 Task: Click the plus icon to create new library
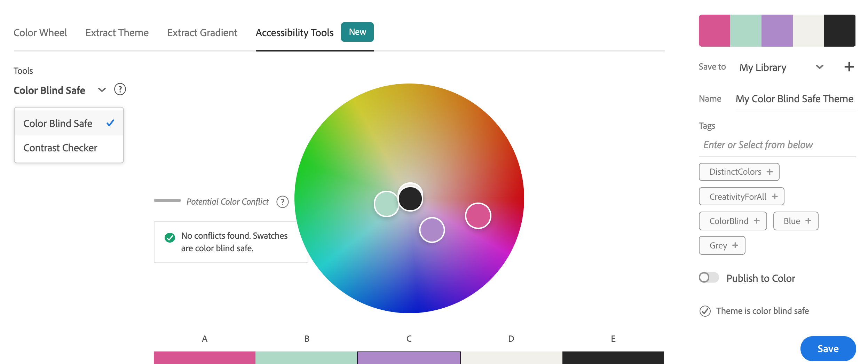pos(849,67)
